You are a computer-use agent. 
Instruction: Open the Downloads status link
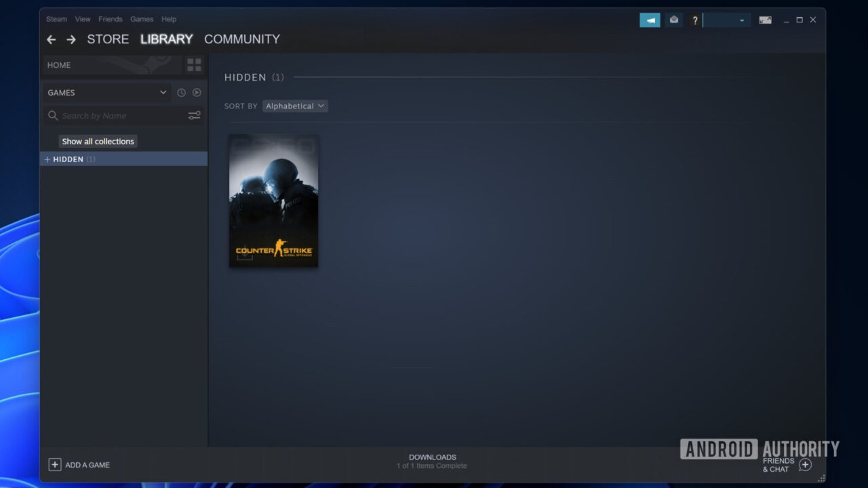tap(432, 461)
